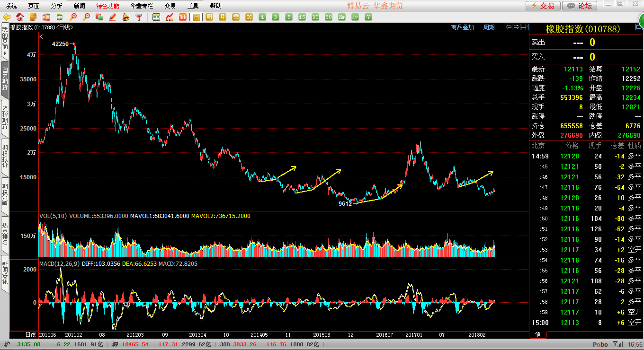Switch to the 3-minute period button

tap(276, 17)
